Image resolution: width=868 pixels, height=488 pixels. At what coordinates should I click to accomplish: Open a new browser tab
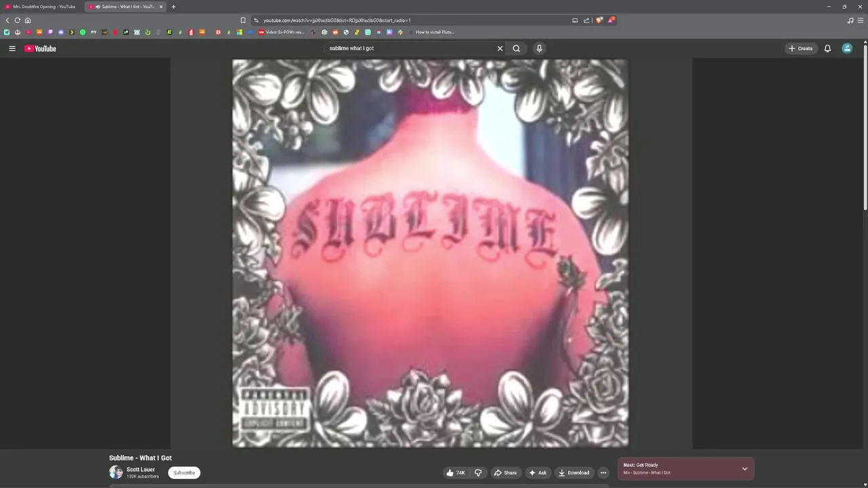tap(174, 7)
